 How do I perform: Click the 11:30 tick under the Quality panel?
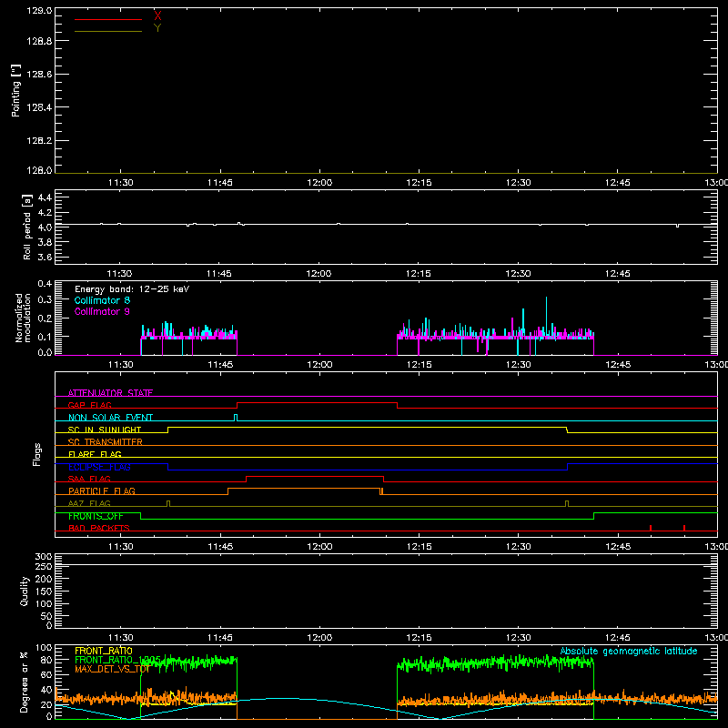tap(121, 638)
